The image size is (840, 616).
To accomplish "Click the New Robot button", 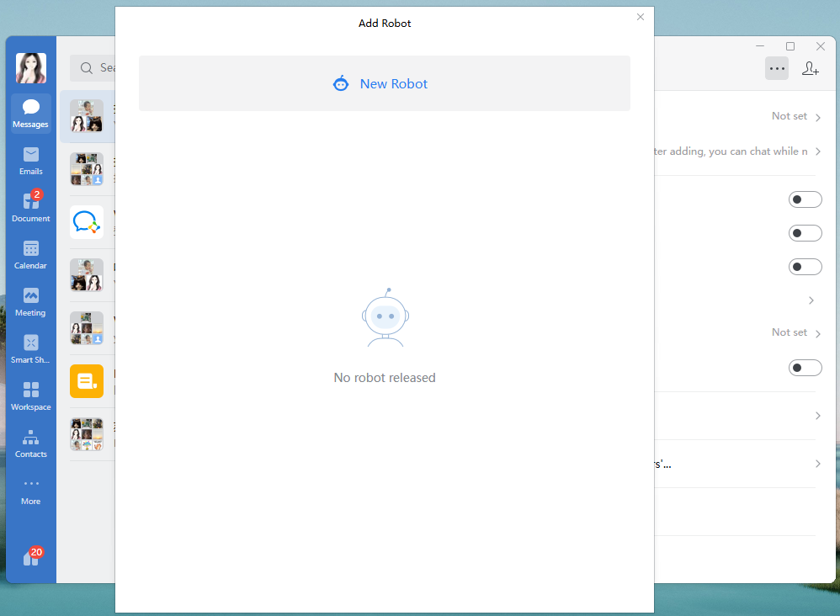I will (x=384, y=83).
